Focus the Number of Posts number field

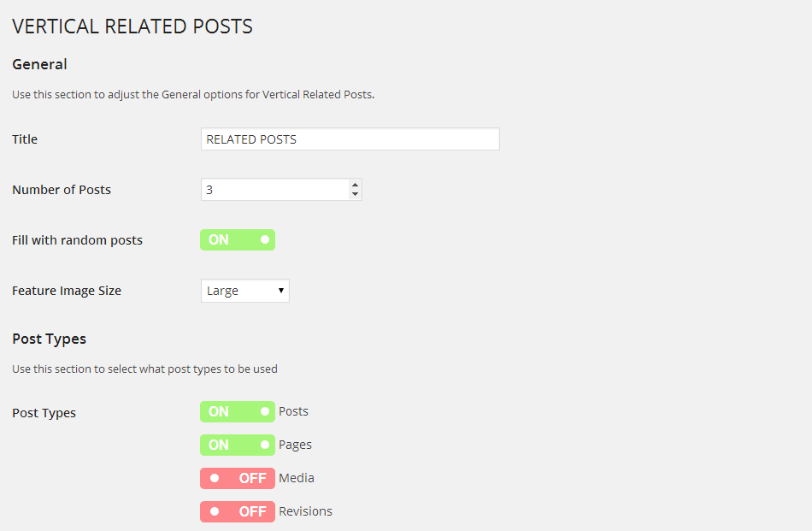274,190
